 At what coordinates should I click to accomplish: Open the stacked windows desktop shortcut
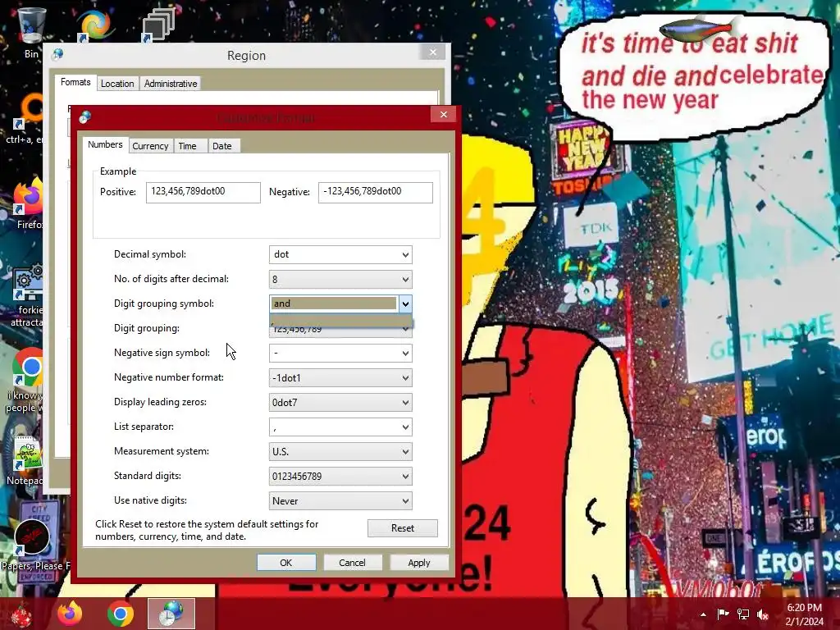[158, 25]
